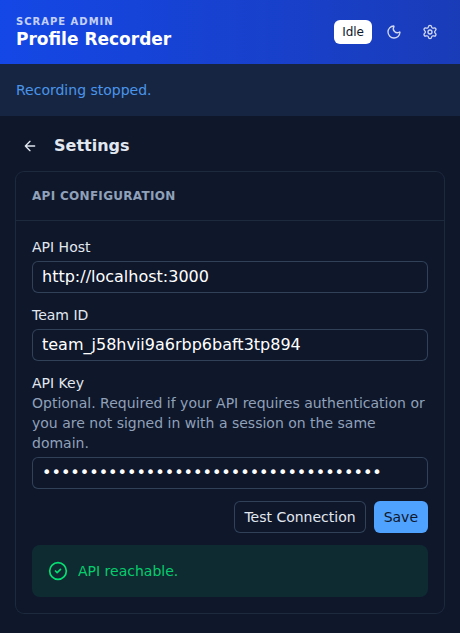Viewport: 460px width, 633px height.
Task: Save the API configuration
Action: [401, 517]
